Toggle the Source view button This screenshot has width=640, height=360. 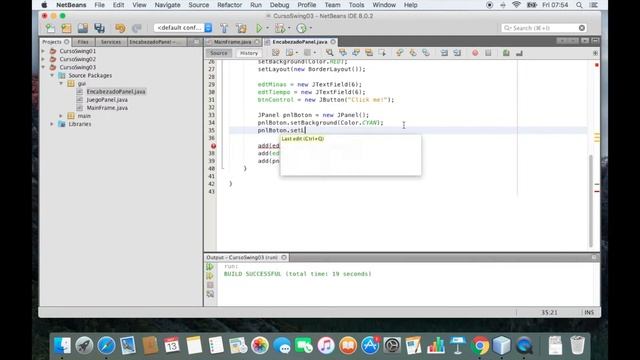(x=219, y=53)
